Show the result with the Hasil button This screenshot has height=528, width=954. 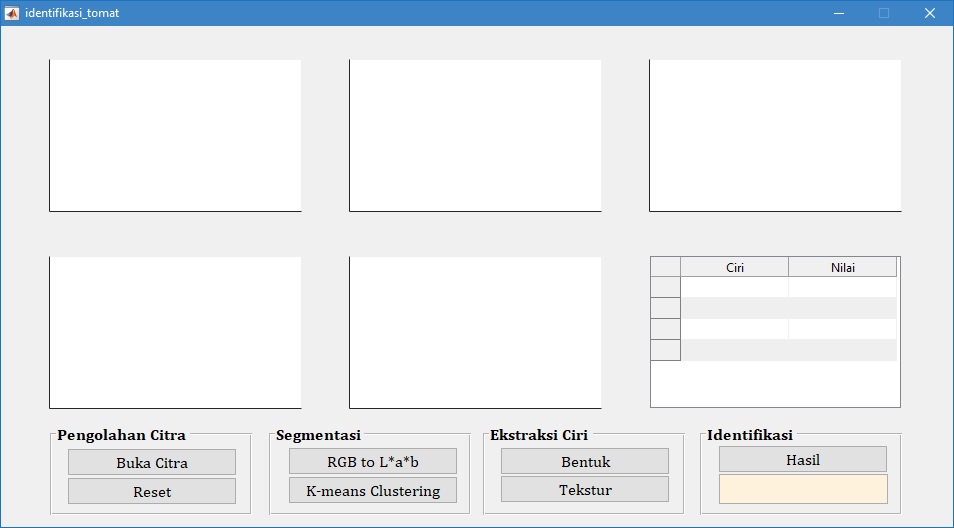coord(802,459)
